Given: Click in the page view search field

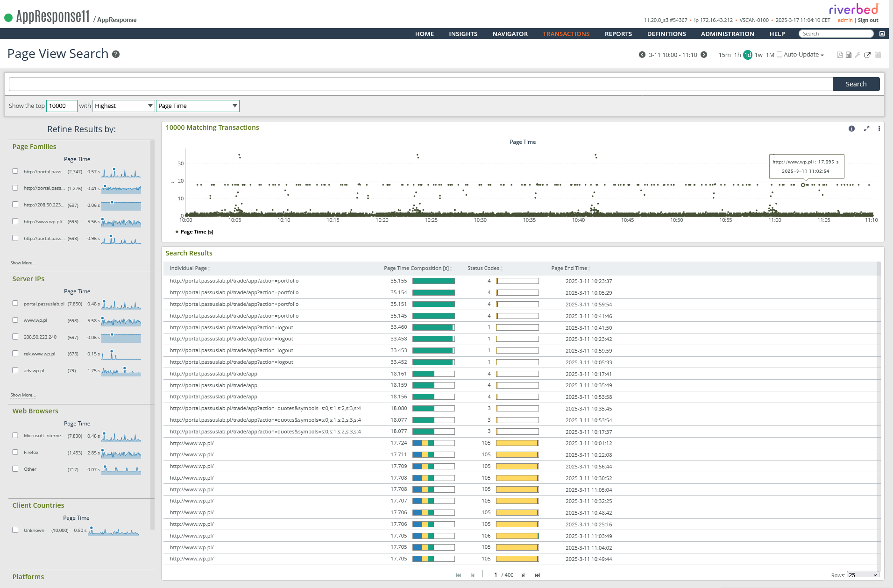Looking at the screenshot, I should pos(420,84).
